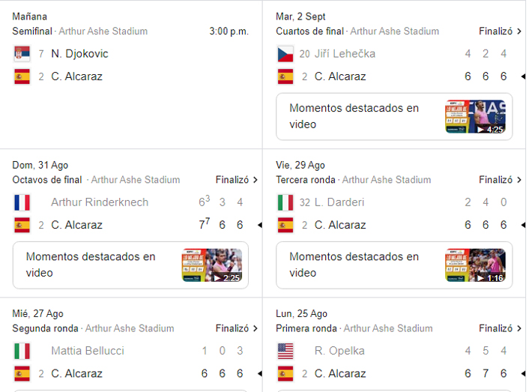This screenshot has height=392, width=532.
Task: Click the USA flag beside R. Opelka
Action: [285, 351]
